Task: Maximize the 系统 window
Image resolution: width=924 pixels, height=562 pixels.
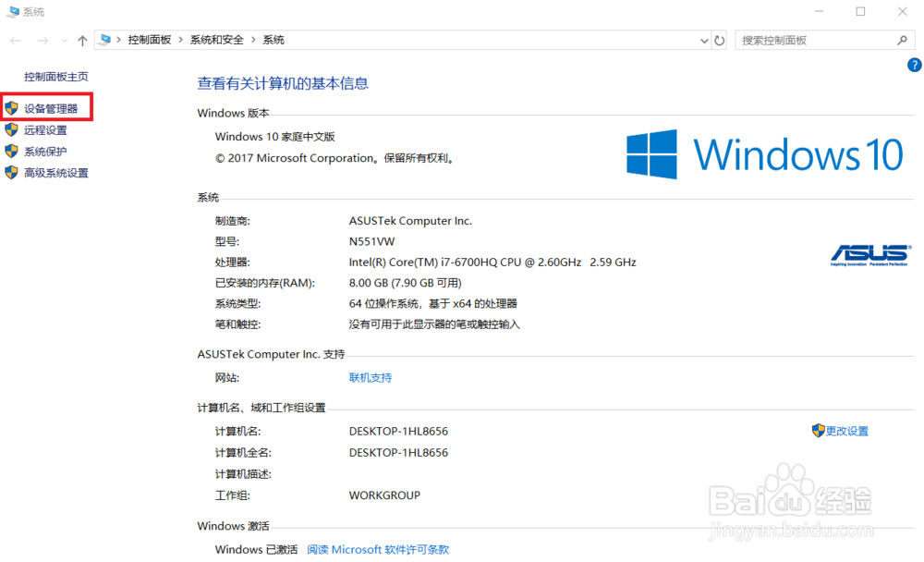Action: (x=860, y=11)
